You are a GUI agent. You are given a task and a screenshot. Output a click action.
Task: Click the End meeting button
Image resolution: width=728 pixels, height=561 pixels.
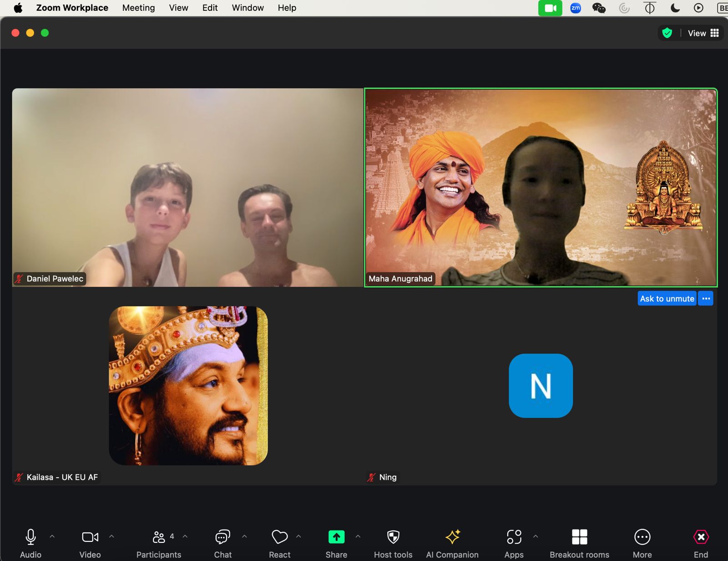701,537
